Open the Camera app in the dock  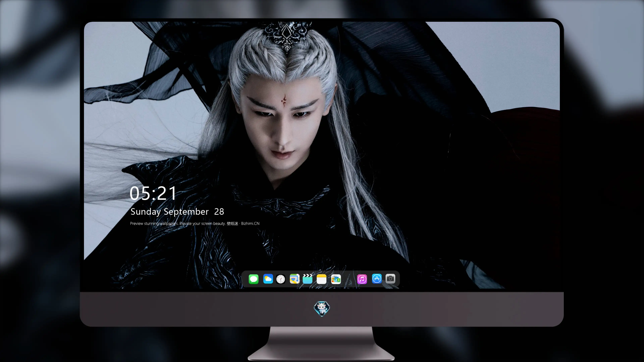tap(390, 279)
